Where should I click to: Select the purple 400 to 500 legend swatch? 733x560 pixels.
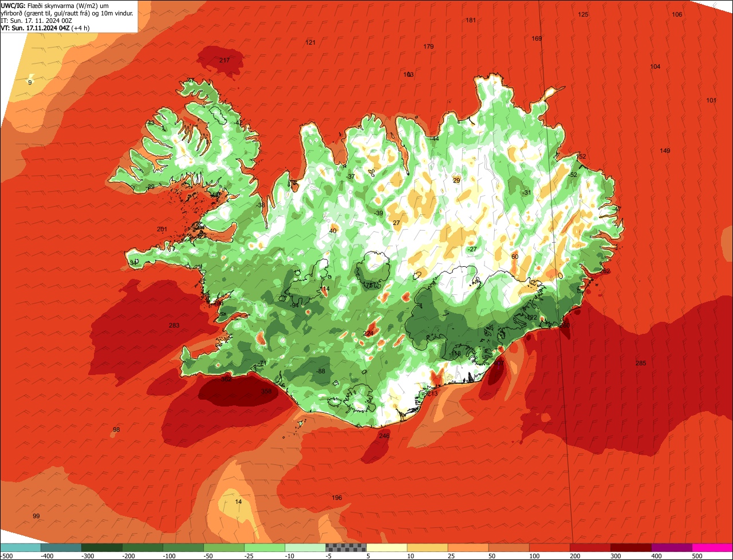point(672,547)
